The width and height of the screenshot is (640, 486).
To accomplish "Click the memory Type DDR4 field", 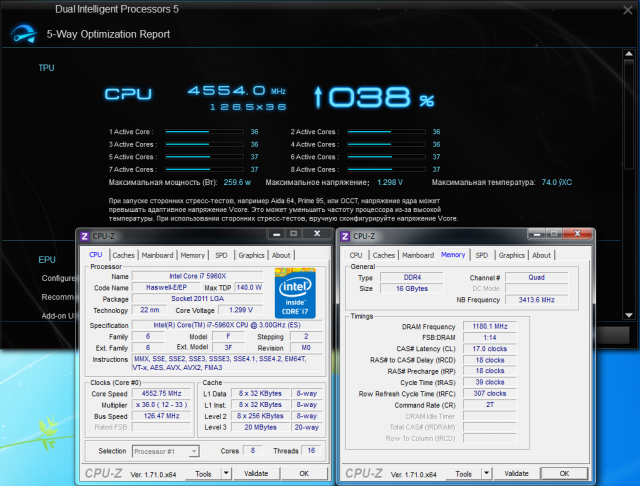I will coord(412,277).
